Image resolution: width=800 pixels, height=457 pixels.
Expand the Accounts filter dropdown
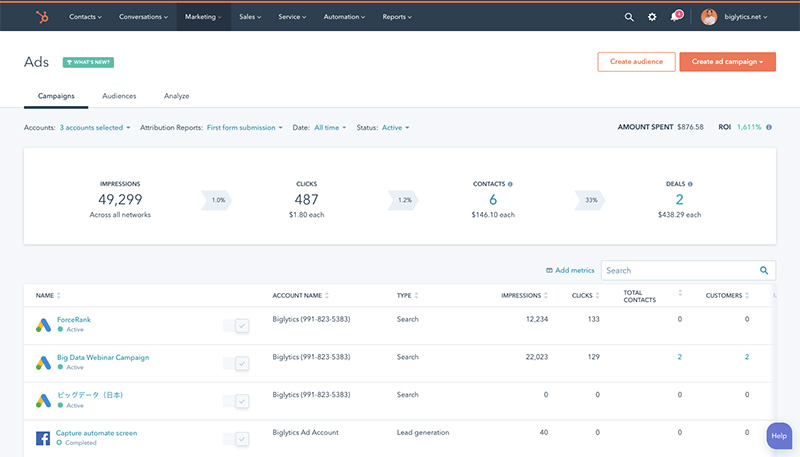click(x=93, y=128)
